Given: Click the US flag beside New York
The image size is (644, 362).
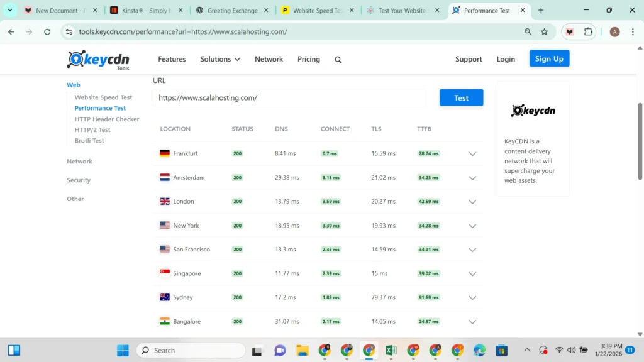Looking at the screenshot, I should tap(164, 225).
